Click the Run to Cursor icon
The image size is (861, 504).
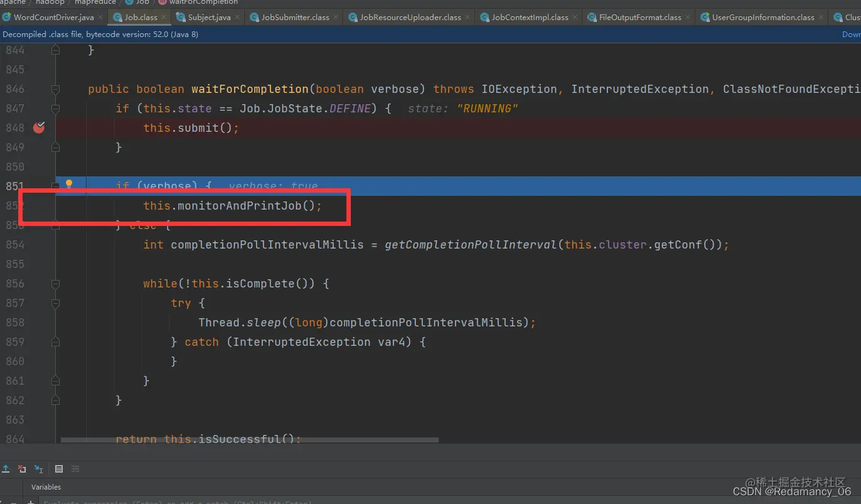pos(38,469)
